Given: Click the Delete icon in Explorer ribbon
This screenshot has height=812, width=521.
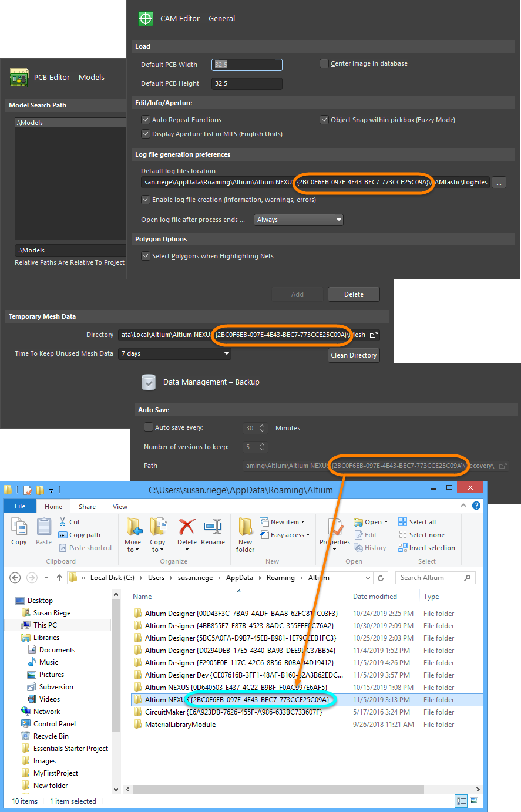Looking at the screenshot, I should tap(187, 527).
